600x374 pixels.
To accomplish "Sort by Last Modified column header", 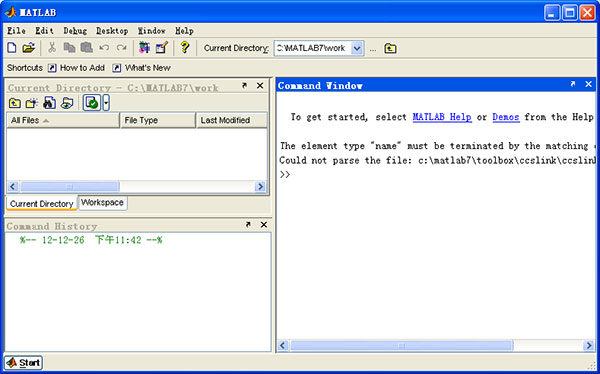I will click(232, 120).
